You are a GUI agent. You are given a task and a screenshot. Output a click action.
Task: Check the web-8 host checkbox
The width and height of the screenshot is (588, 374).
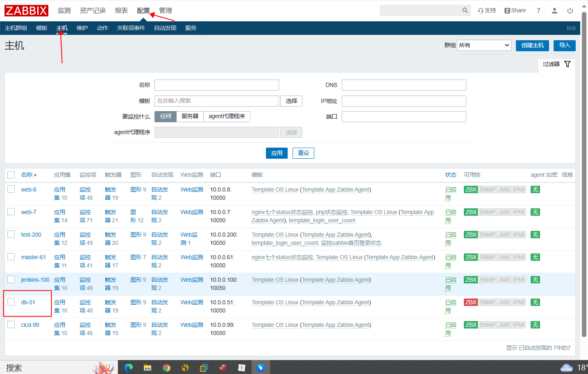[11, 189]
